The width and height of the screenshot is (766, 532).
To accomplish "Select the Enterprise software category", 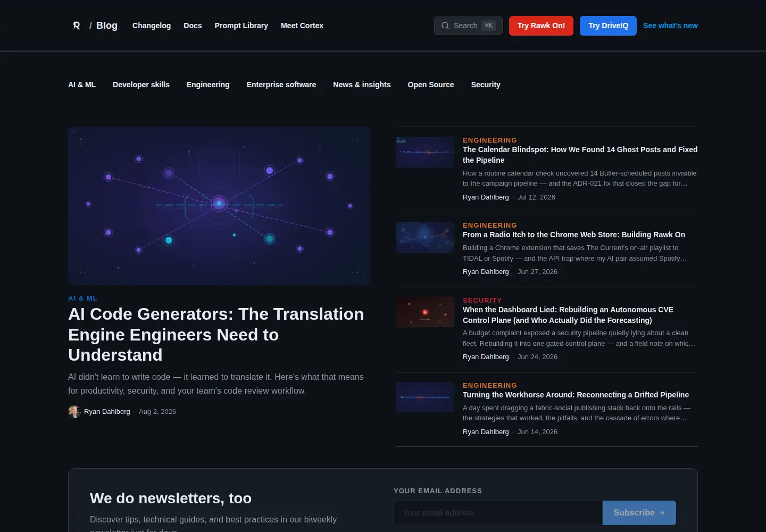I will tap(281, 85).
